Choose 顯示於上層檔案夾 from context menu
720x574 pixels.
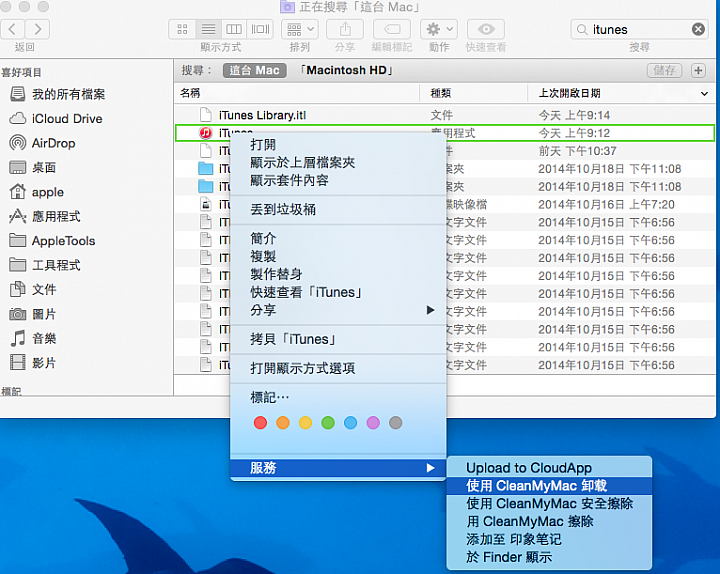[x=338, y=163]
